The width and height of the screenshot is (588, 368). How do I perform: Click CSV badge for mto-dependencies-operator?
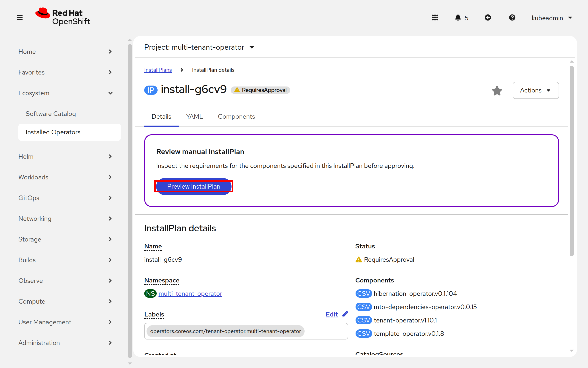(364, 307)
